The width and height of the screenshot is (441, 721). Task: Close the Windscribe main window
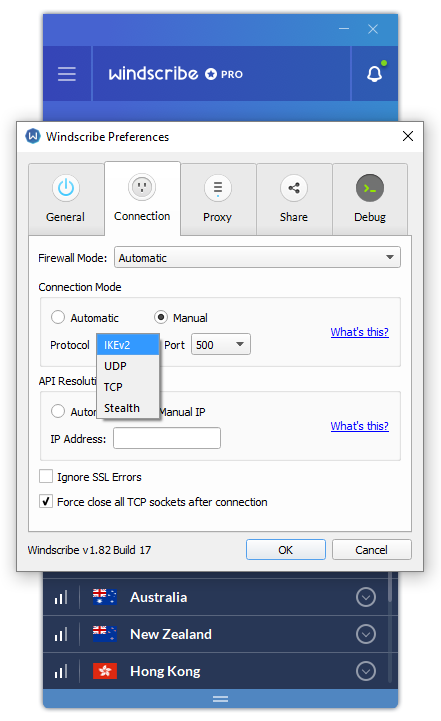(x=373, y=29)
